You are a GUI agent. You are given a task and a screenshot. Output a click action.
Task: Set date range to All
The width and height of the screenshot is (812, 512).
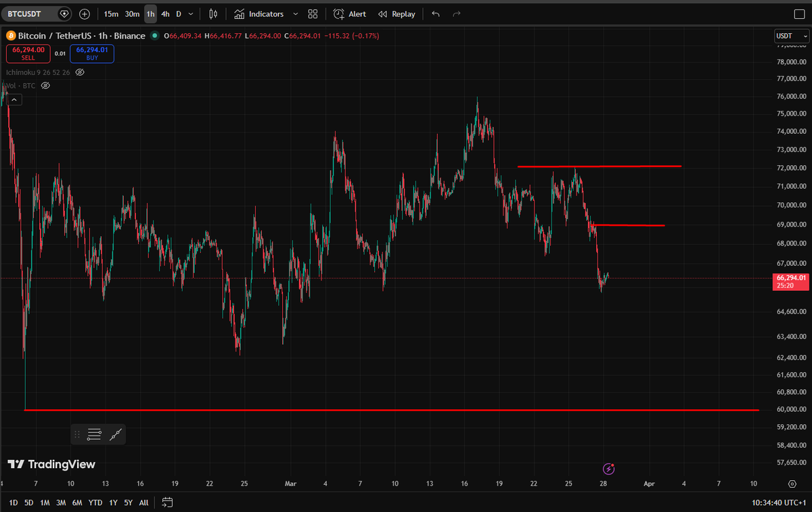pos(143,503)
